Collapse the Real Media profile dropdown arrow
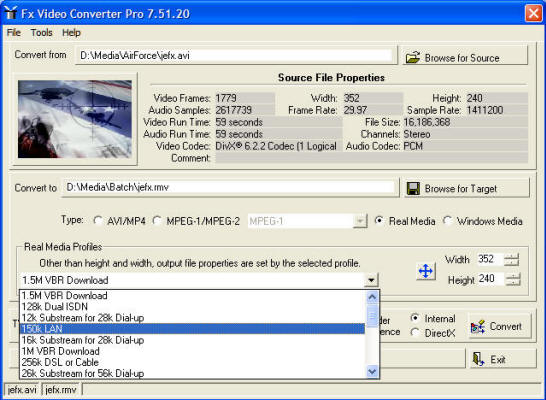This screenshot has width=546, height=400. point(371,280)
